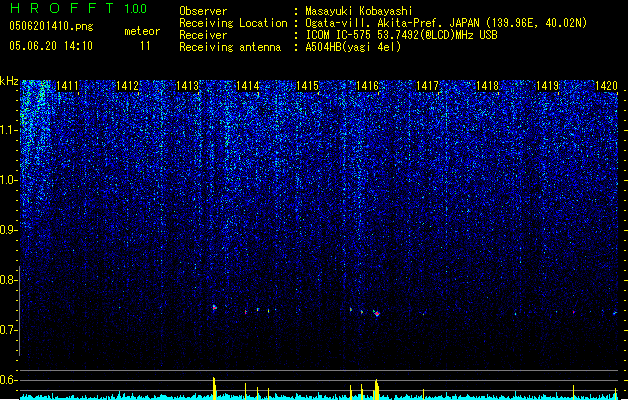Screen dimensions: 629x400
Task: Click the 1413 time marker
Action: click(x=187, y=85)
